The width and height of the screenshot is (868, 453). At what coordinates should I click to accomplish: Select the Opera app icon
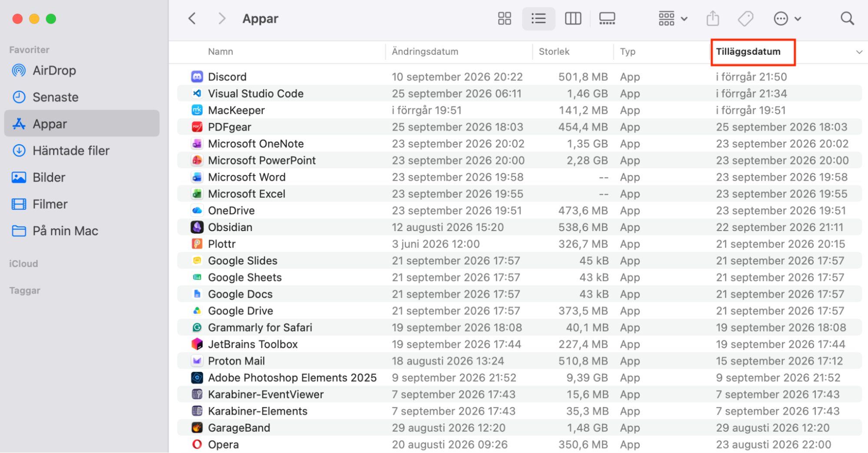pos(197,444)
